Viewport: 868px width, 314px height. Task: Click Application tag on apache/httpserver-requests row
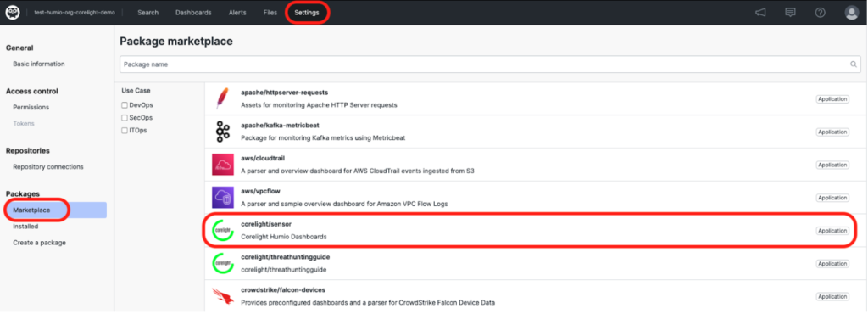[832, 99]
